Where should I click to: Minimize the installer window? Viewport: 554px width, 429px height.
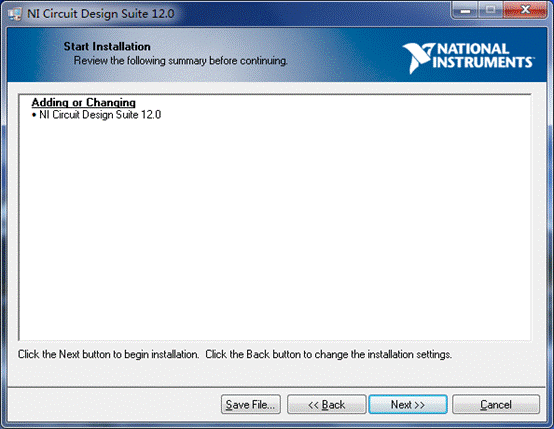(465, 10)
